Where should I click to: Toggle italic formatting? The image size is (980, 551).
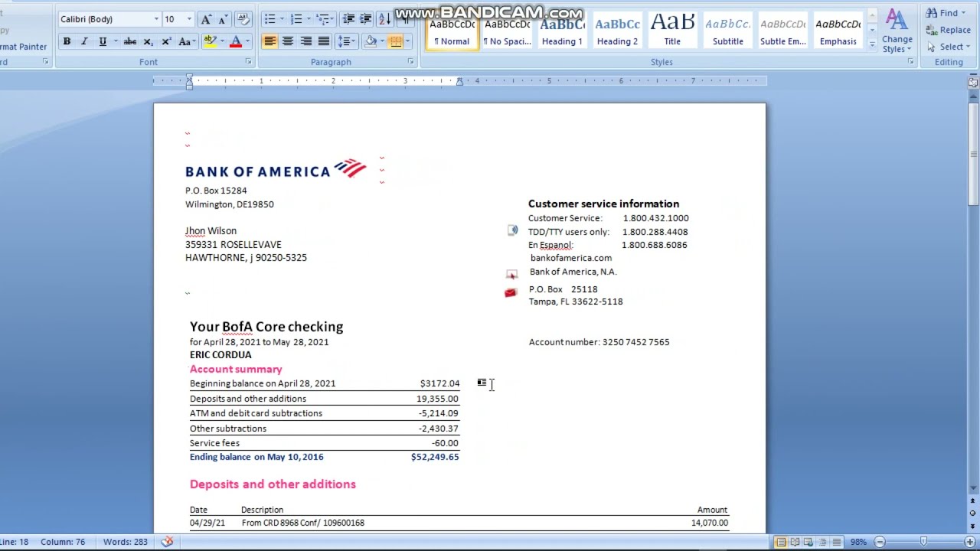coord(84,41)
